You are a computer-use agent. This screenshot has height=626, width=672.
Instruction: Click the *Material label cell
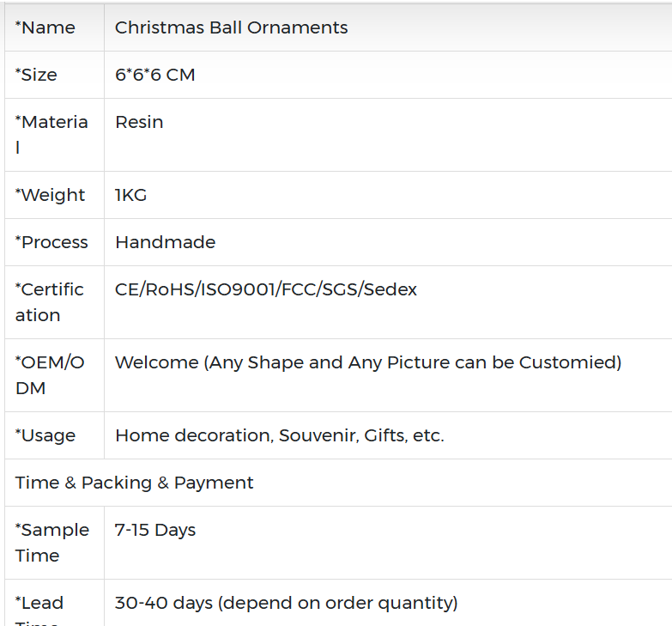click(51, 134)
